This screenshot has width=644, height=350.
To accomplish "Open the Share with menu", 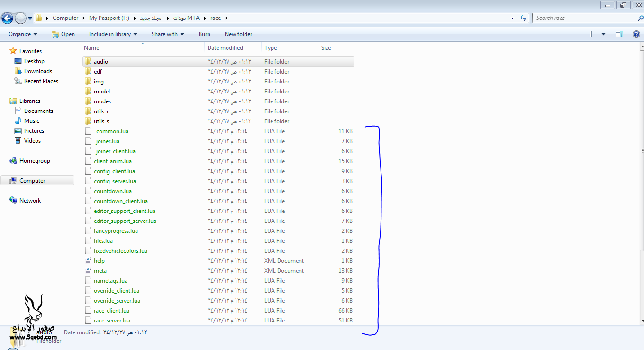I will (x=167, y=34).
